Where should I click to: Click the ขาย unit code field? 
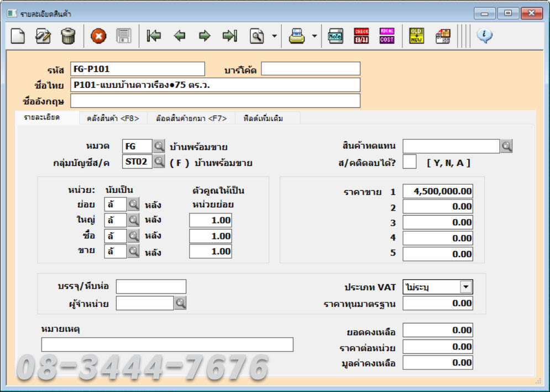(116, 251)
